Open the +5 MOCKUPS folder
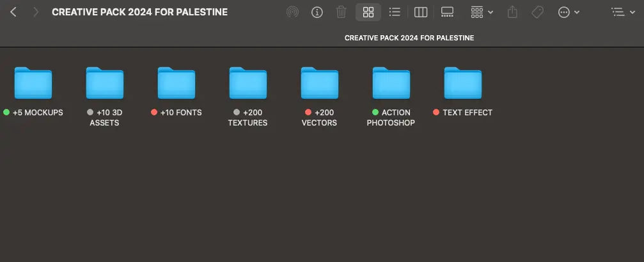The image size is (644, 262). pyautogui.click(x=33, y=83)
